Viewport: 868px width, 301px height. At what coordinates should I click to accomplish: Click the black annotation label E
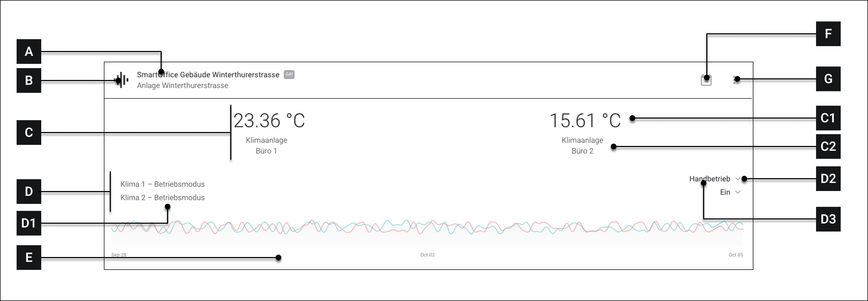[29, 258]
